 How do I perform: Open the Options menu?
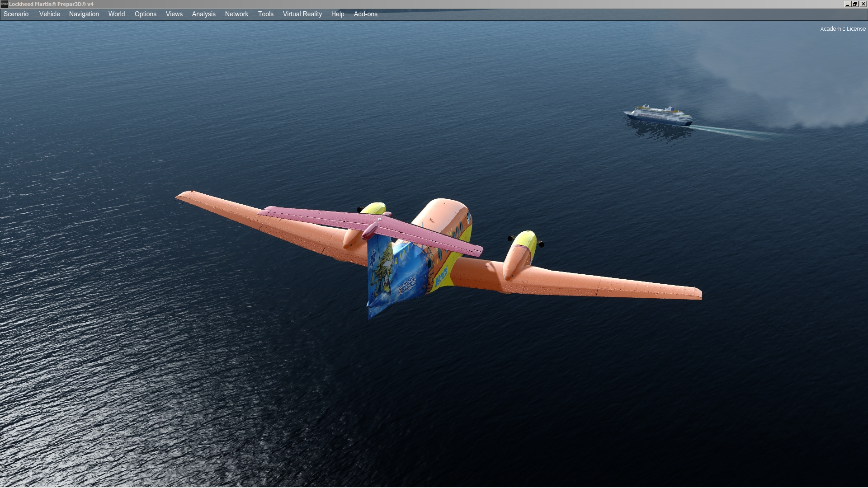tap(145, 14)
